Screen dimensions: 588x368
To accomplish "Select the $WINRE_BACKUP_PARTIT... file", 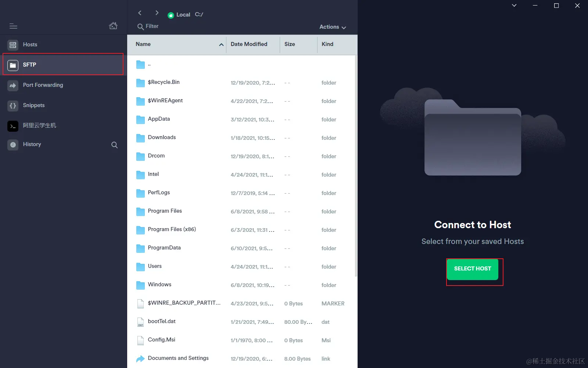I will coord(242,304).
